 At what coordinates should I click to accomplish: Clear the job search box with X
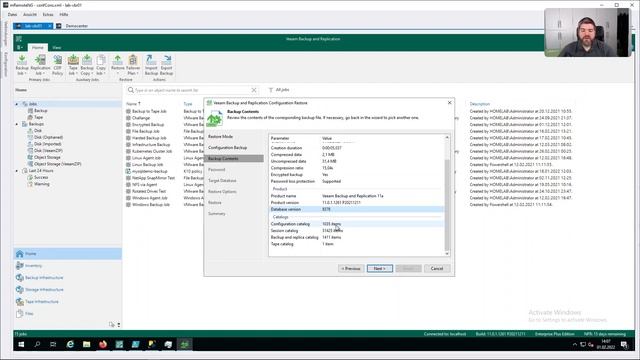pos(253,90)
